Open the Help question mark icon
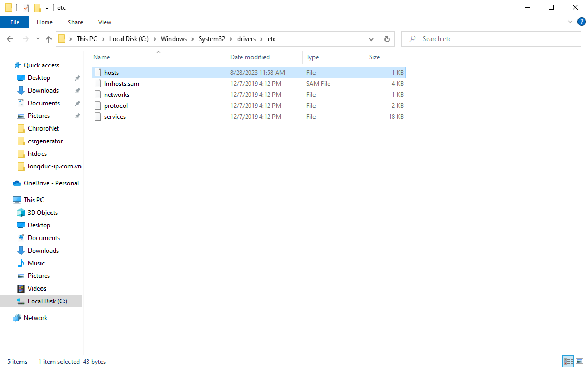The width and height of the screenshot is (588, 368). (581, 22)
